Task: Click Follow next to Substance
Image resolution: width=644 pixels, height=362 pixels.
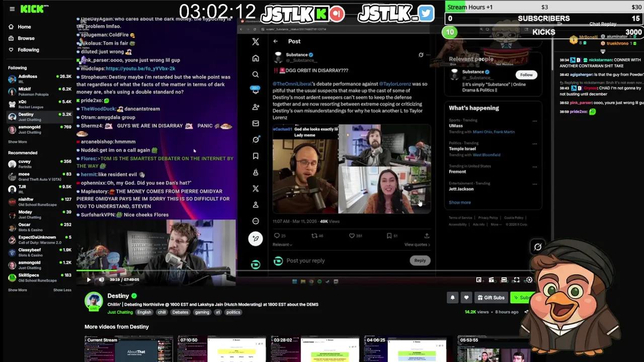Action: pyautogui.click(x=526, y=75)
